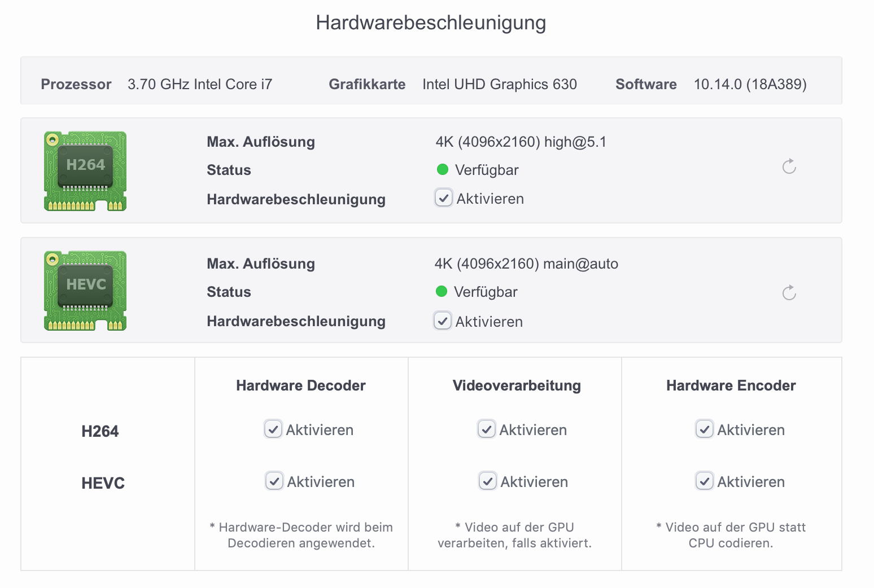874x588 pixels.
Task: Click the green H264 status indicator
Action: (443, 169)
